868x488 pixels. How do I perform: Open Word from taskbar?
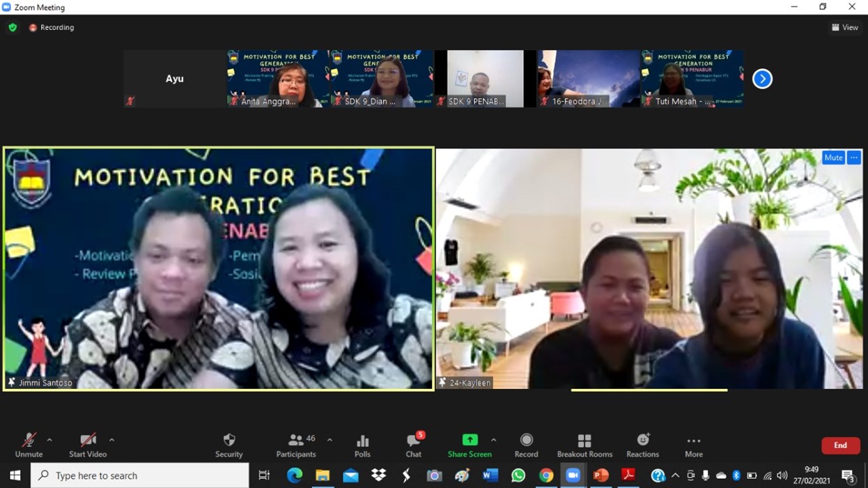tap(490, 475)
